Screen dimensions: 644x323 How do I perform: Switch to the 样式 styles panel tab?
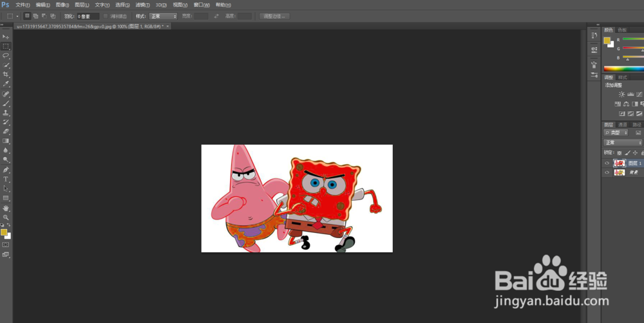tap(623, 77)
